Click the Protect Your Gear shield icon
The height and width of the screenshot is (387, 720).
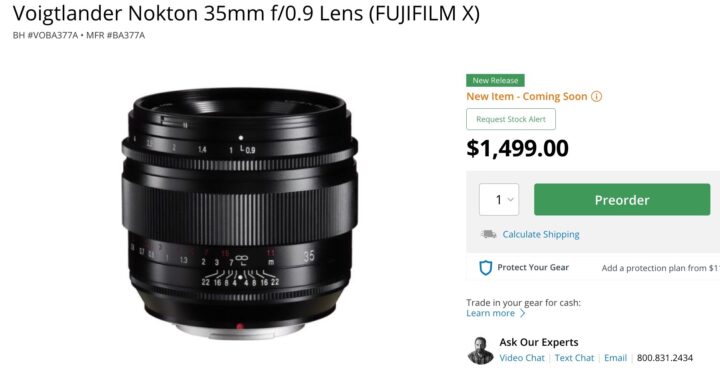pyautogui.click(x=485, y=268)
